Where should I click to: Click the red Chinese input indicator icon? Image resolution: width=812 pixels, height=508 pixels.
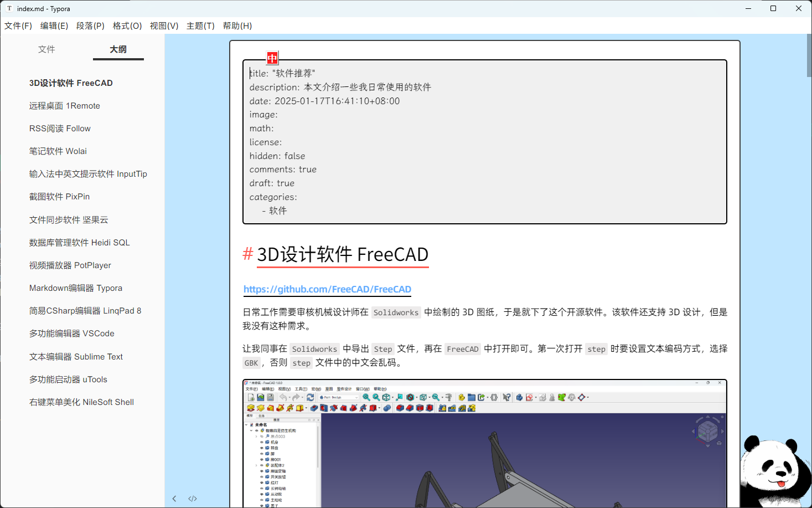pyautogui.click(x=272, y=58)
